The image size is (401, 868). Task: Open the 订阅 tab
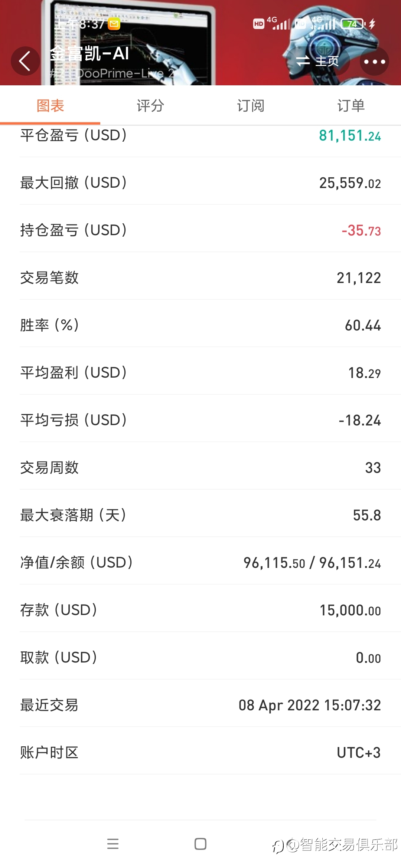coord(251,106)
